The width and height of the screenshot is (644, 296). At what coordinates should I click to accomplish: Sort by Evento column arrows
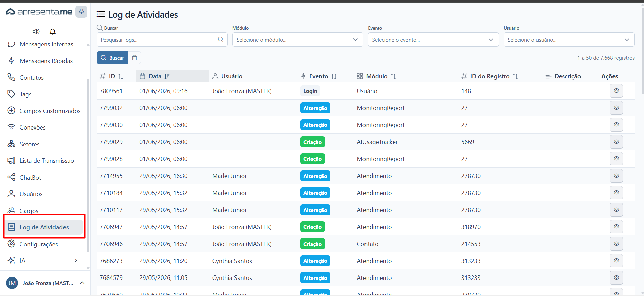(x=334, y=76)
